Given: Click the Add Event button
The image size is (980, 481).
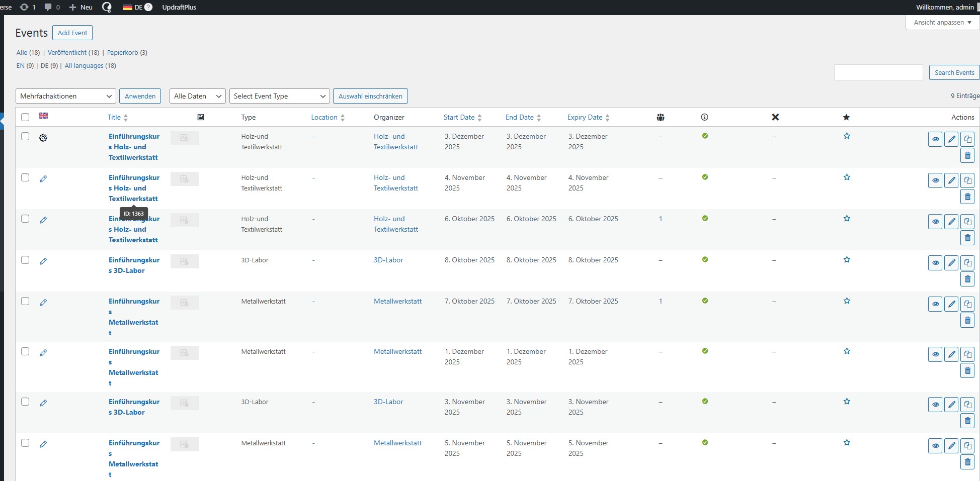Looking at the screenshot, I should (x=72, y=33).
